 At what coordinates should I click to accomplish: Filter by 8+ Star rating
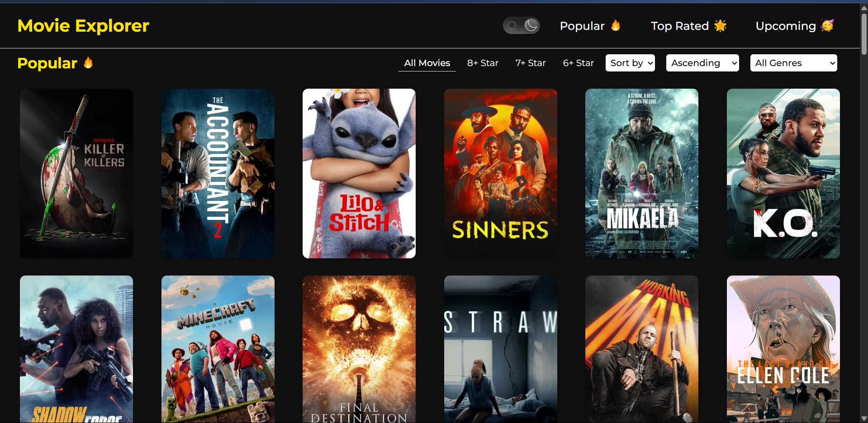483,63
